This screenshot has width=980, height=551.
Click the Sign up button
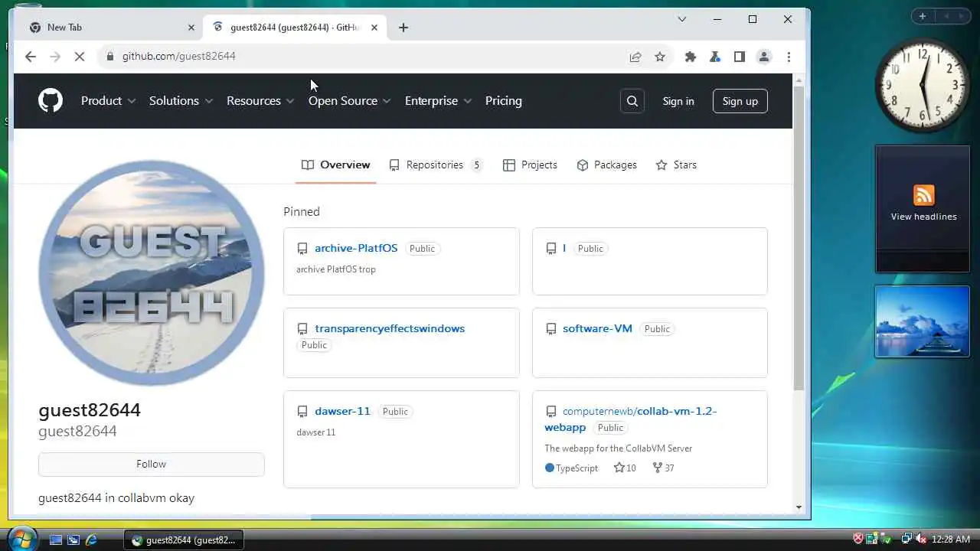(740, 101)
